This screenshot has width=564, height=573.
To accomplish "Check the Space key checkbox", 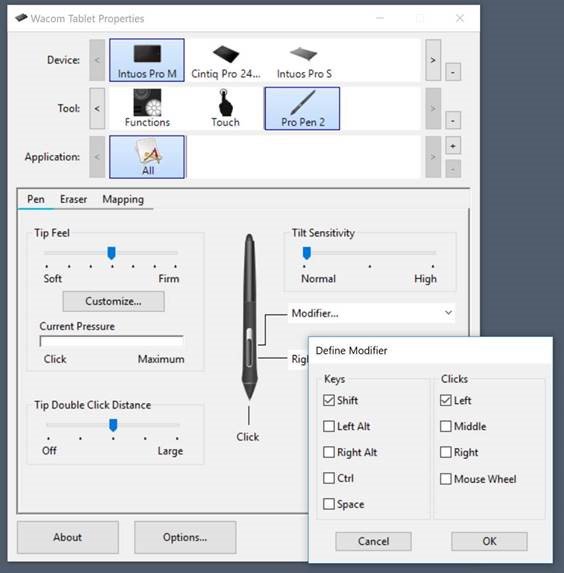I will pos(329,504).
